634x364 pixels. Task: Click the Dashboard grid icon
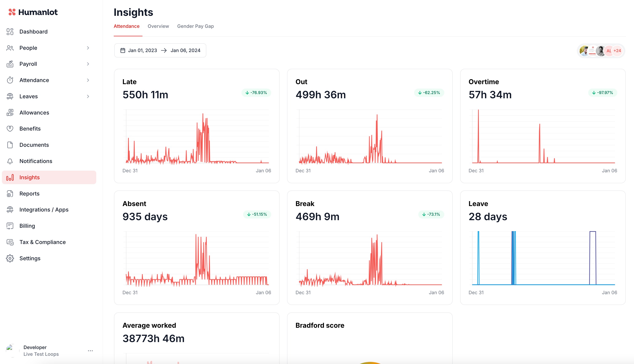click(x=10, y=32)
